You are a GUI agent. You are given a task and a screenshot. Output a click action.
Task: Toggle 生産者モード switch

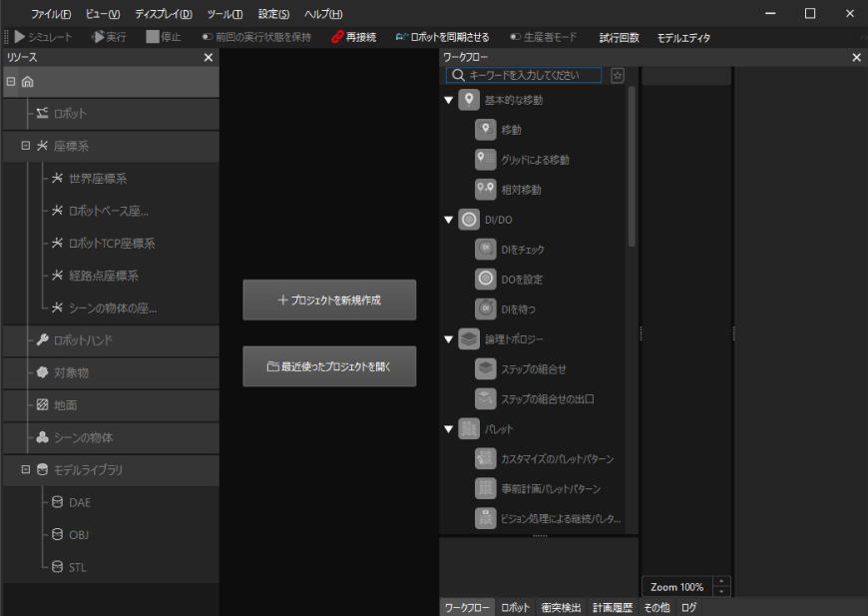point(516,37)
